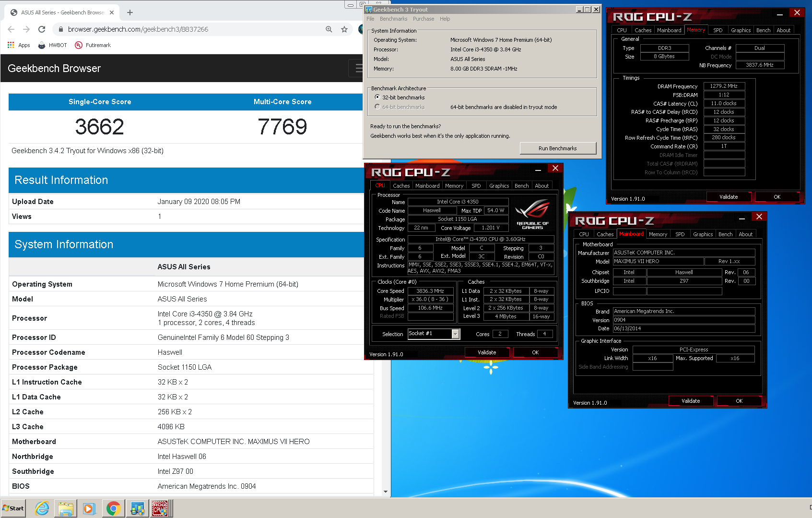812x518 pixels.
Task: Open the File menu in Geekbench 3
Action: click(370, 19)
